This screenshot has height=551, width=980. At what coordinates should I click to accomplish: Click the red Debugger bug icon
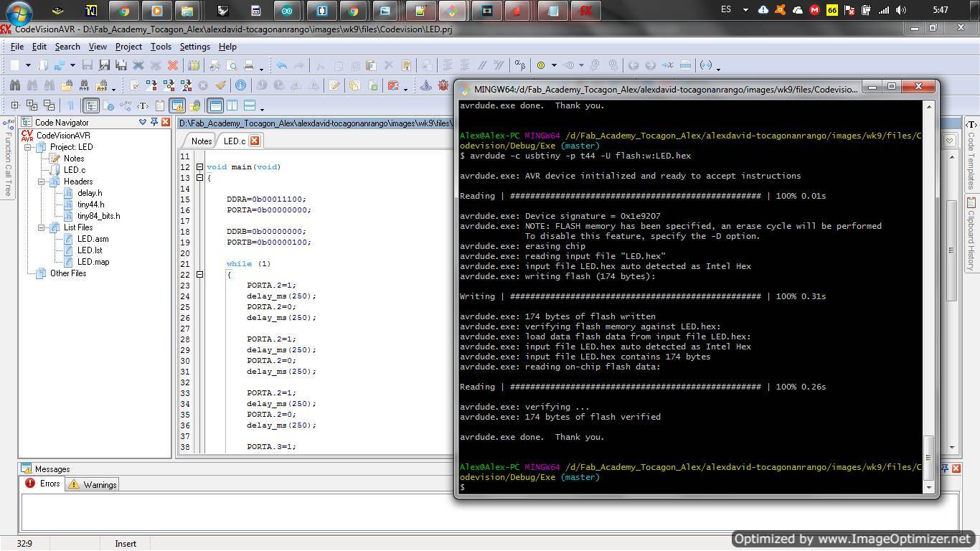[443, 85]
